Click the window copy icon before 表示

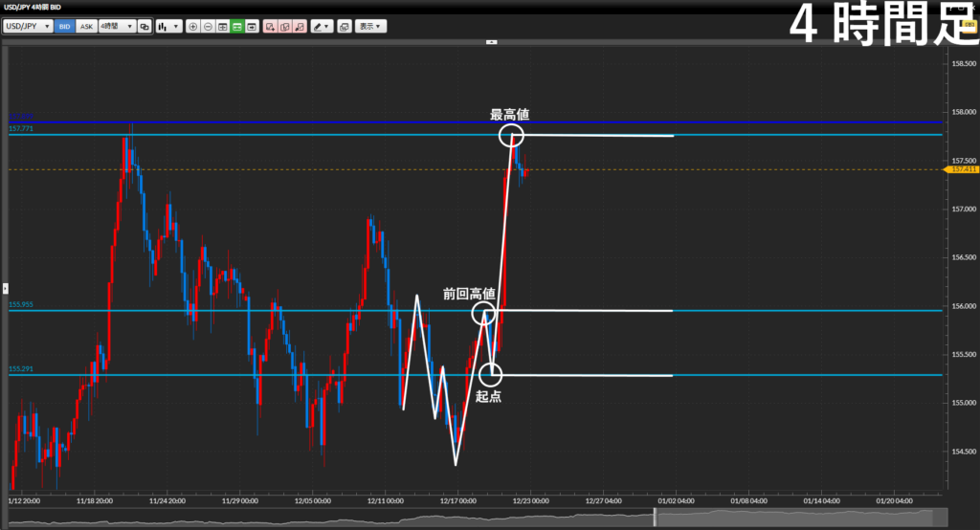[x=345, y=27]
